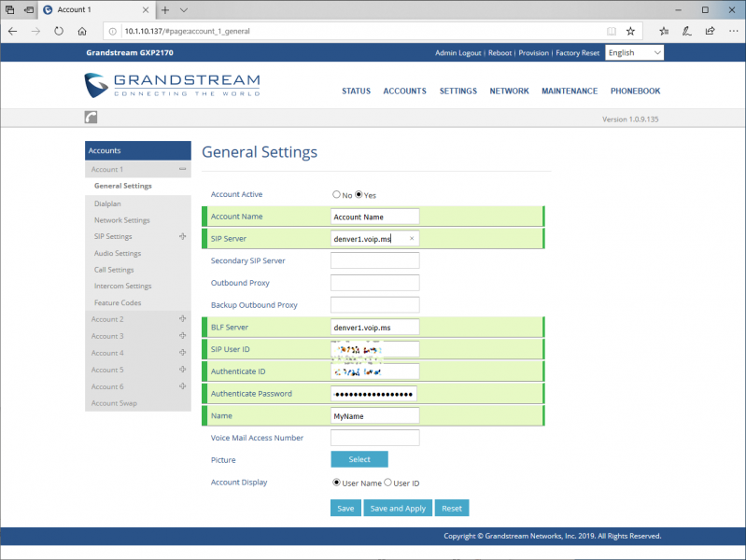Click Select button for Picture
This screenshot has height=560, width=746.
pyautogui.click(x=359, y=459)
